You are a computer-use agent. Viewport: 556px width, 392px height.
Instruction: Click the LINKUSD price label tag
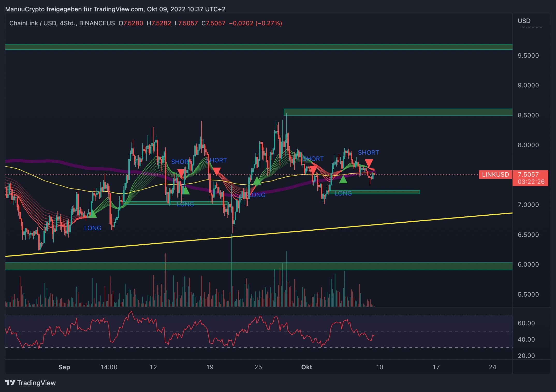pyautogui.click(x=495, y=175)
